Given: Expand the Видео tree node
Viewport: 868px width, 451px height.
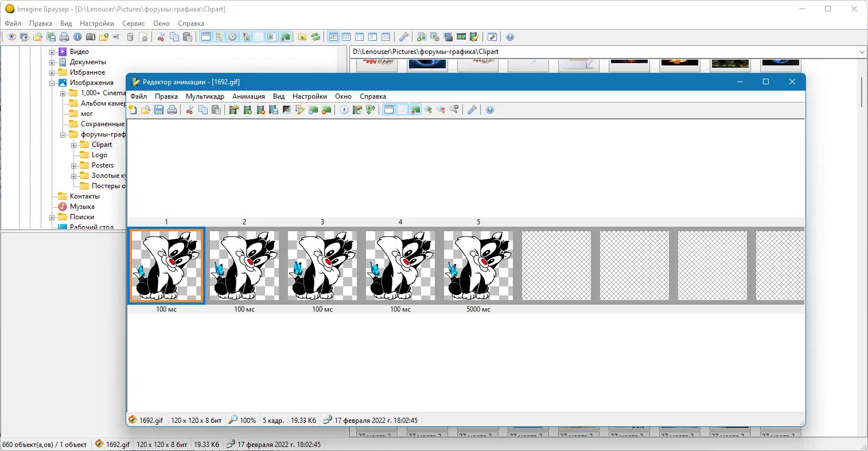Looking at the screenshot, I should click(52, 52).
